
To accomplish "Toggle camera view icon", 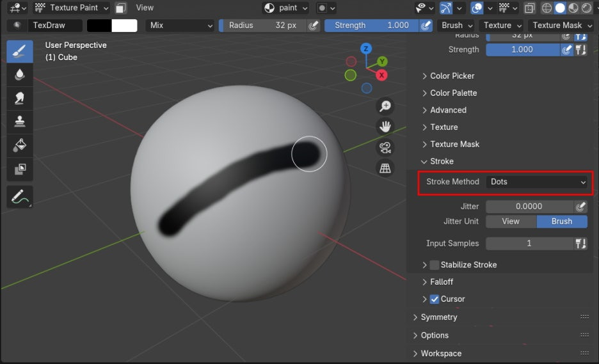I will 385,147.
